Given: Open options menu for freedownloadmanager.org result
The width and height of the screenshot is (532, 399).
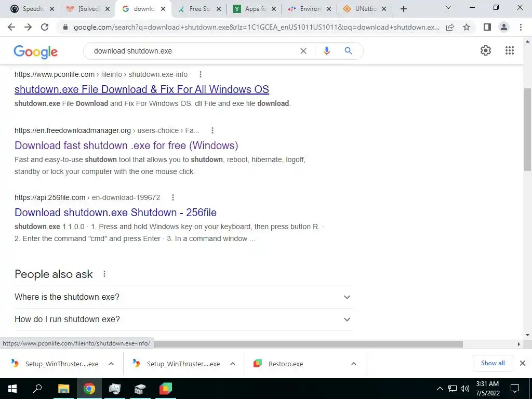Looking at the screenshot, I should click(212, 130).
